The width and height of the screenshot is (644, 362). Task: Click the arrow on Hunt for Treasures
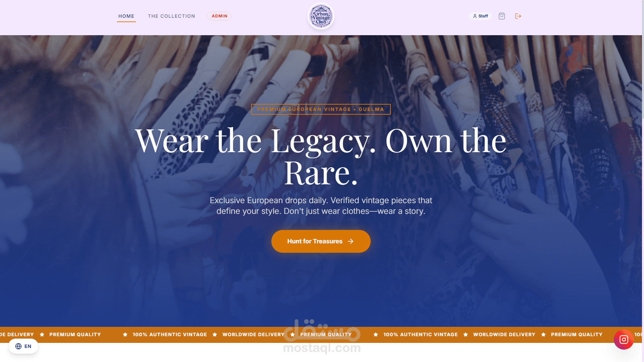coord(351,241)
